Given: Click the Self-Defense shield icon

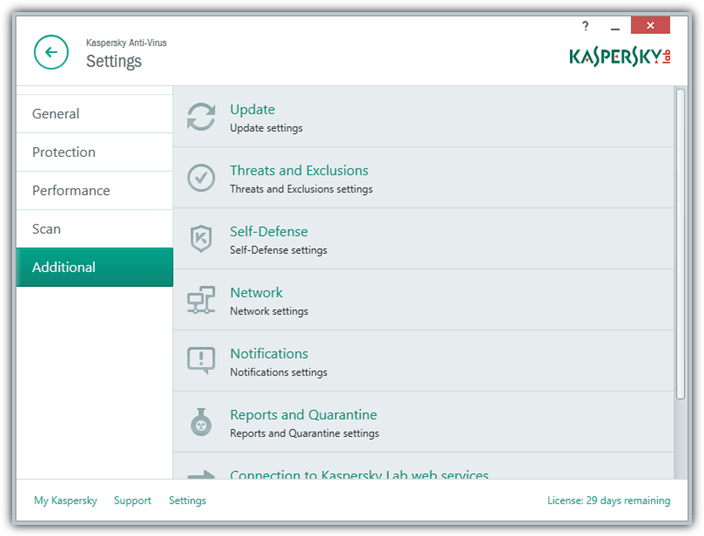Looking at the screenshot, I should (201, 239).
